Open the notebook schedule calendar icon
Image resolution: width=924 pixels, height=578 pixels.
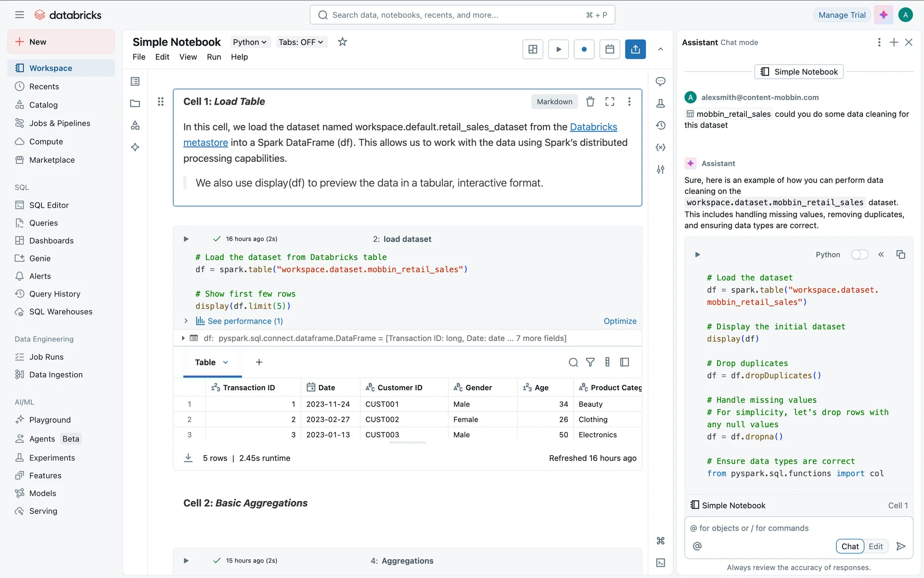610,49
